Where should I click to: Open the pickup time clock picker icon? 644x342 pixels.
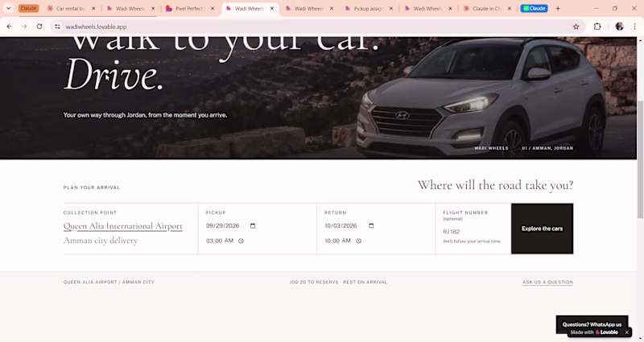point(241,241)
